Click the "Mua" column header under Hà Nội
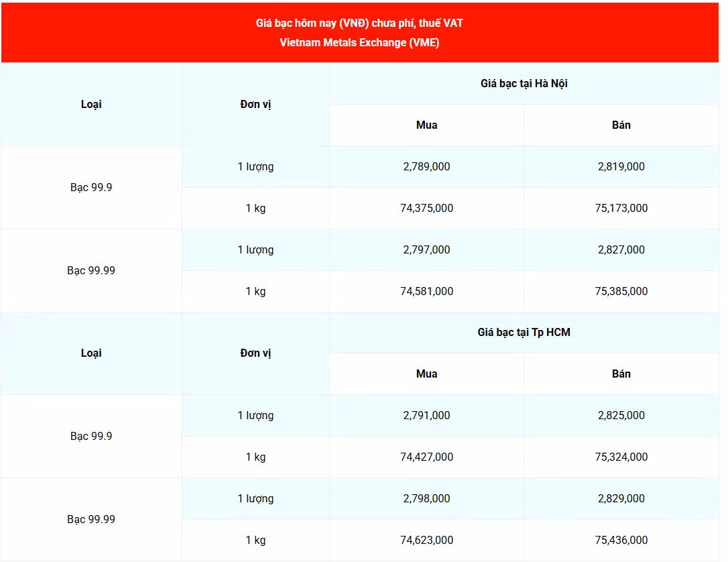The image size is (728, 562). [x=427, y=125]
